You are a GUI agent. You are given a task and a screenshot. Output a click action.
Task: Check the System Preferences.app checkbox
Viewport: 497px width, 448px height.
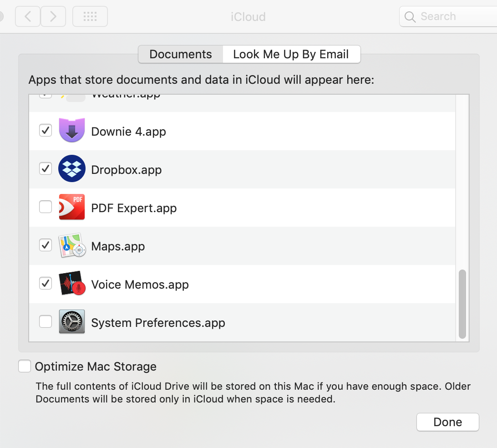(46, 322)
